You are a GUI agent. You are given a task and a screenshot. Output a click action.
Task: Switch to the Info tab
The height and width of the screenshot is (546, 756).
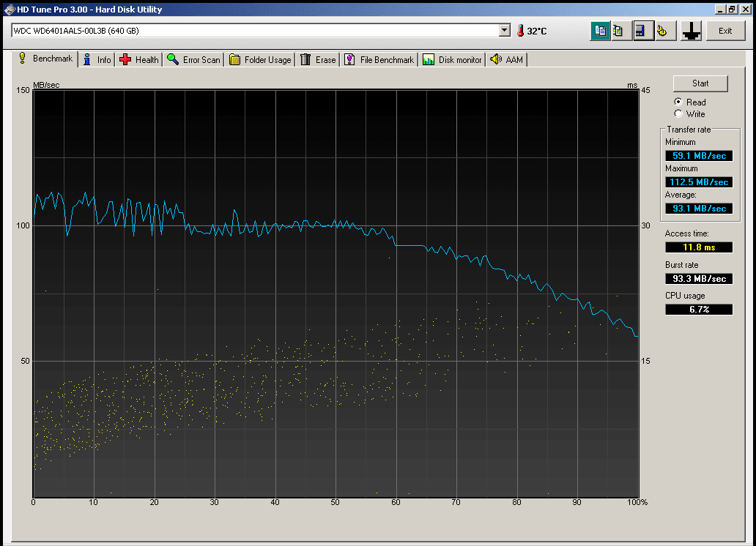pos(97,60)
